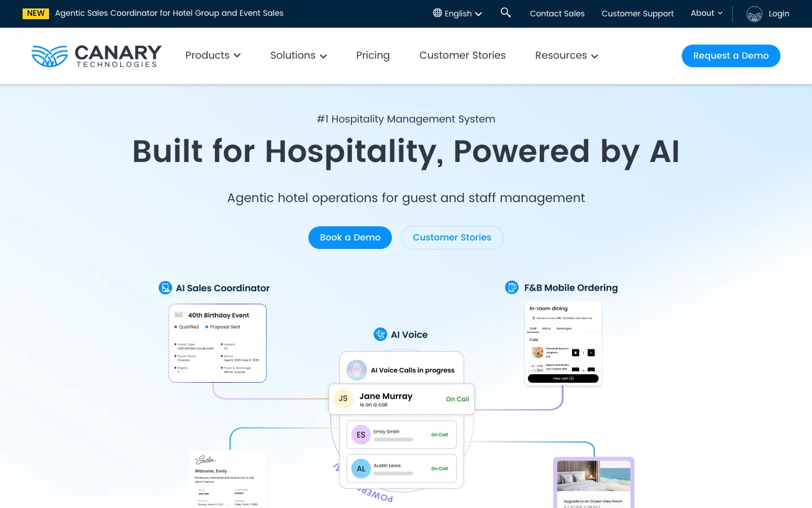This screenshot has width=812, height=508.
Task: Click Jane Murray's On Call status
Action: (x=457, y=399)
